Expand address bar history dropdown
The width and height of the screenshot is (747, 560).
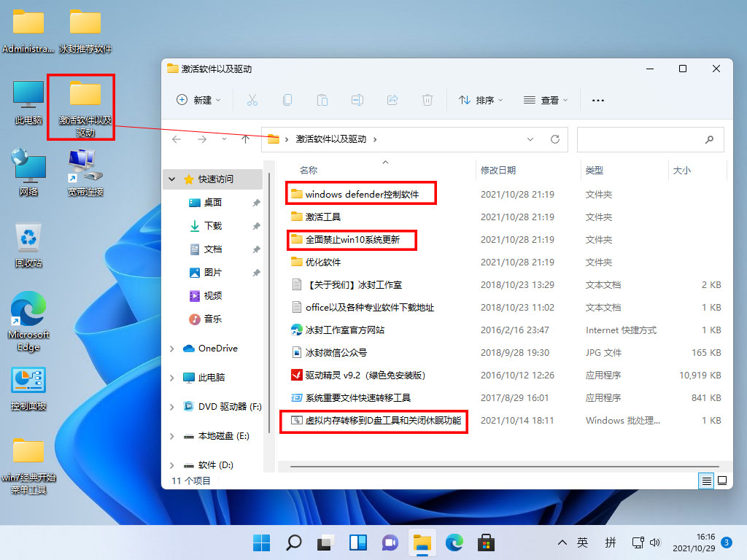point(530,139)
